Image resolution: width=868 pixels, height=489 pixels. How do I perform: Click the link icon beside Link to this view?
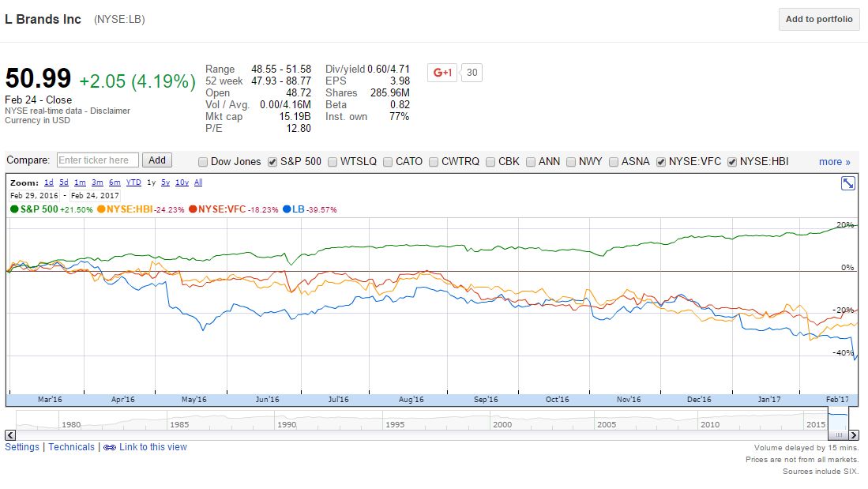pos(110,447)
